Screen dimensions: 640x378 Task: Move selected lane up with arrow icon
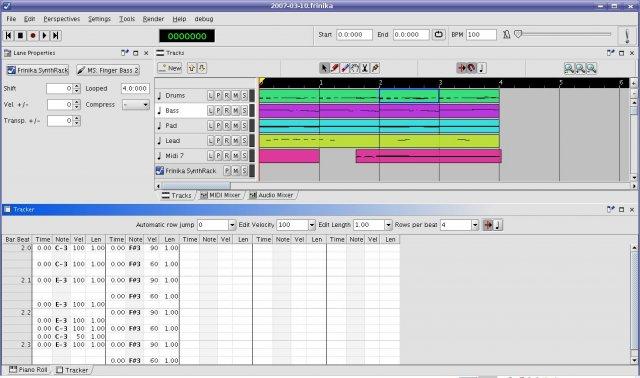coord(191,68)
